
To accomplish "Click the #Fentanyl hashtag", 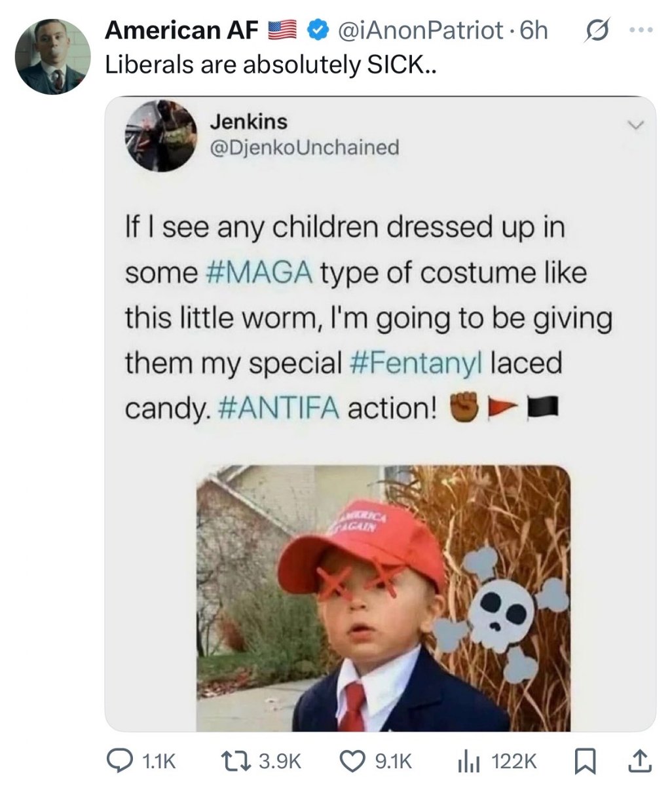I will click(x=418, y=362).
